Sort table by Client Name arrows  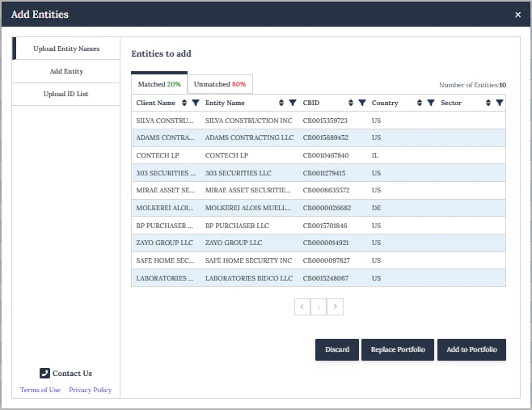[x=184, y=103]
